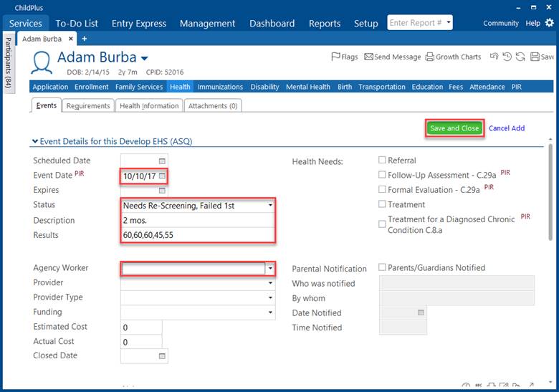
Task: Click the Results input field
Action: (x=197, y=235)
